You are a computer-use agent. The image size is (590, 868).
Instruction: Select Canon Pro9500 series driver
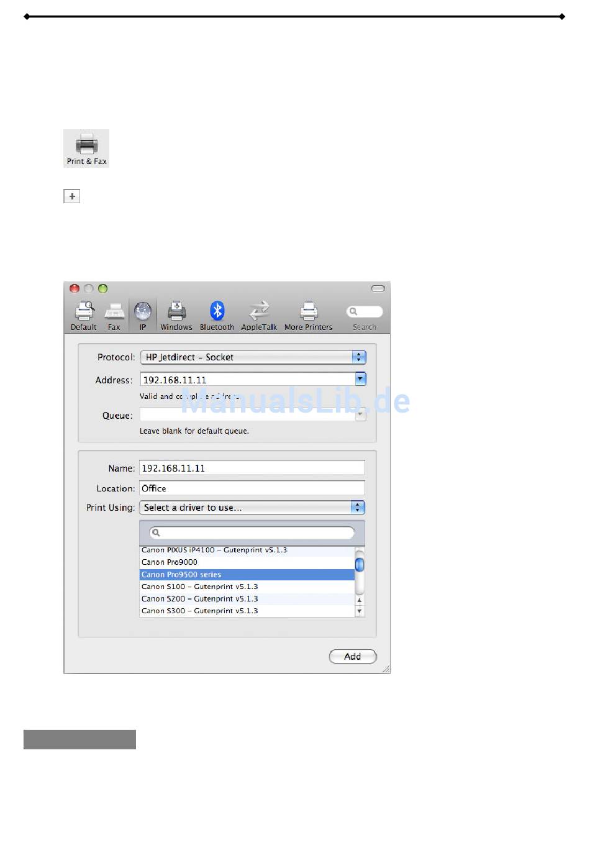(247, 575)
